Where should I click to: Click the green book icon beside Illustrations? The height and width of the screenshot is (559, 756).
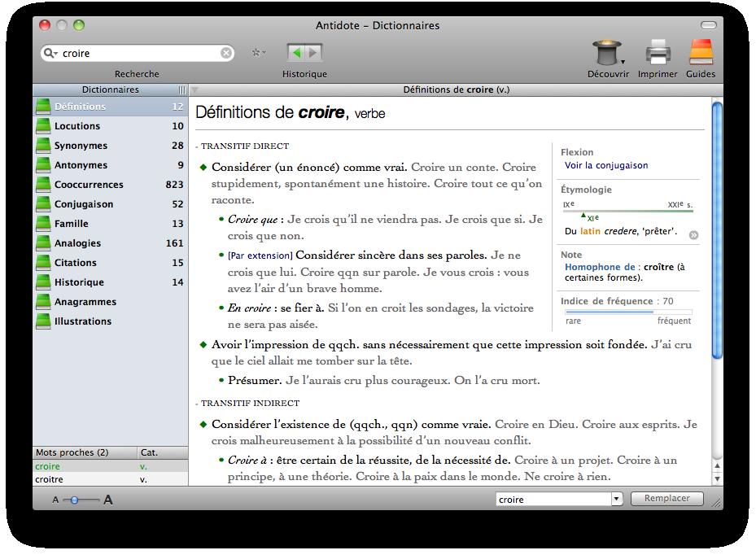(x=43, y=321)
